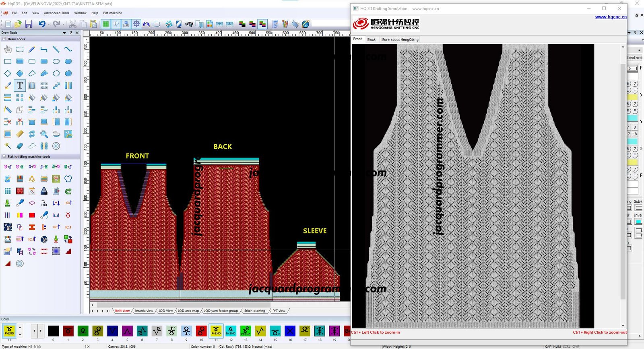Collapse the Draw Tools section
This screenshot has width=644, height=349.
tap(4, 39)
